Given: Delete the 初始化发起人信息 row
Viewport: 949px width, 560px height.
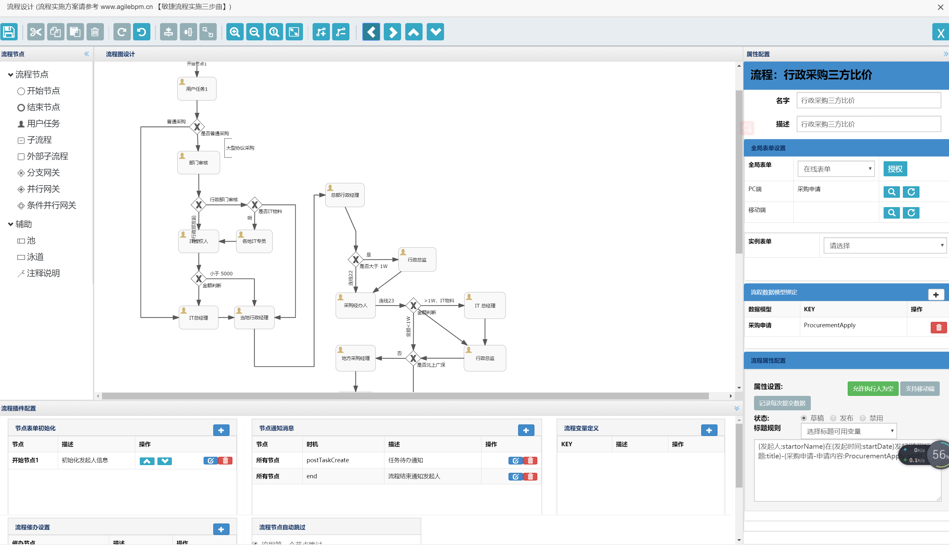Looking at the screenshot, I should click(225, 460).
